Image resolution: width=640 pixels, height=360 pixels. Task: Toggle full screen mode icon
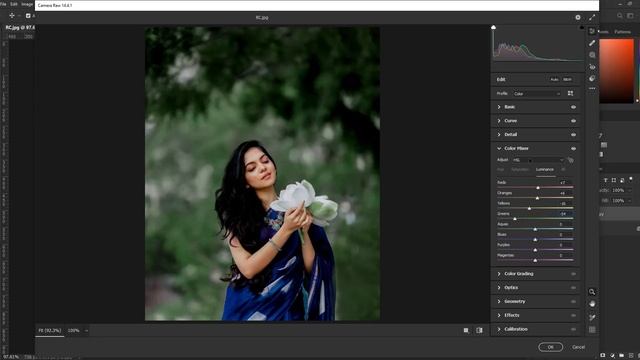pyautogui.click(x=592, y=17)
